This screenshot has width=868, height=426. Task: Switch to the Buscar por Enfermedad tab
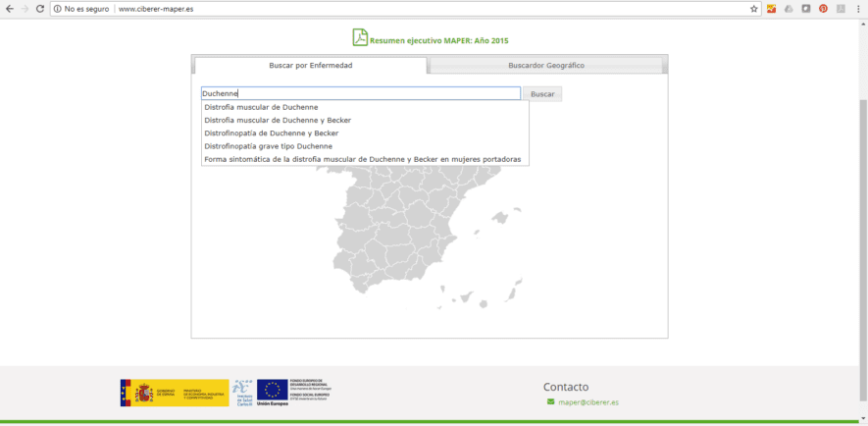(310, 66)
